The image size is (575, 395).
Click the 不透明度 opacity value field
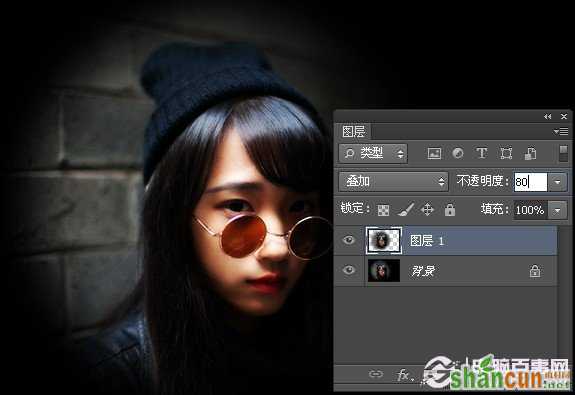point(531,182)
